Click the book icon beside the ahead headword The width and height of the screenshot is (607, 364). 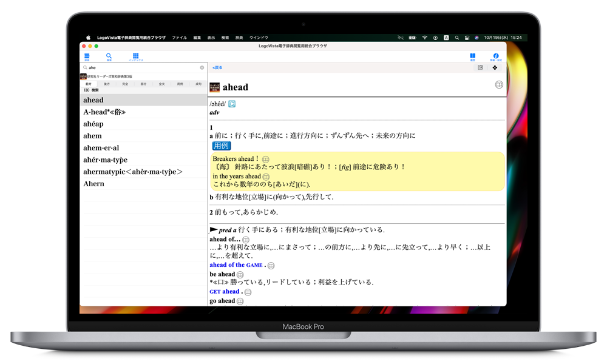click(499, 85)
